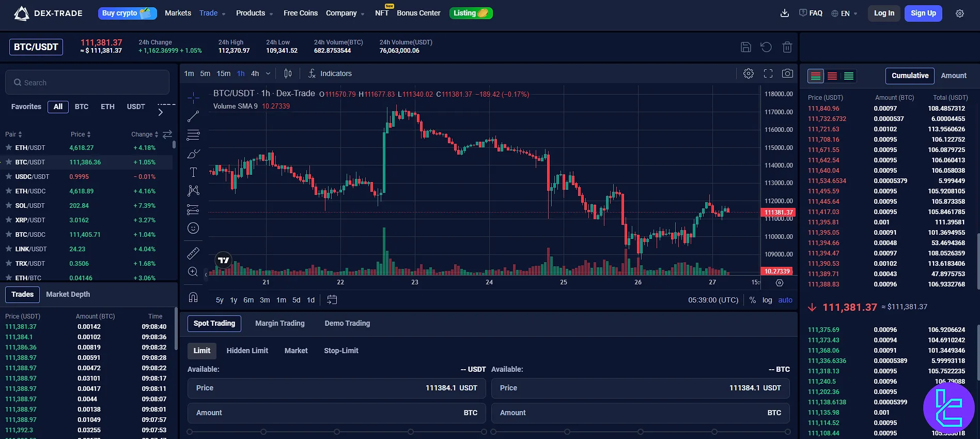Sort pair list by Price column

(81, 134)
